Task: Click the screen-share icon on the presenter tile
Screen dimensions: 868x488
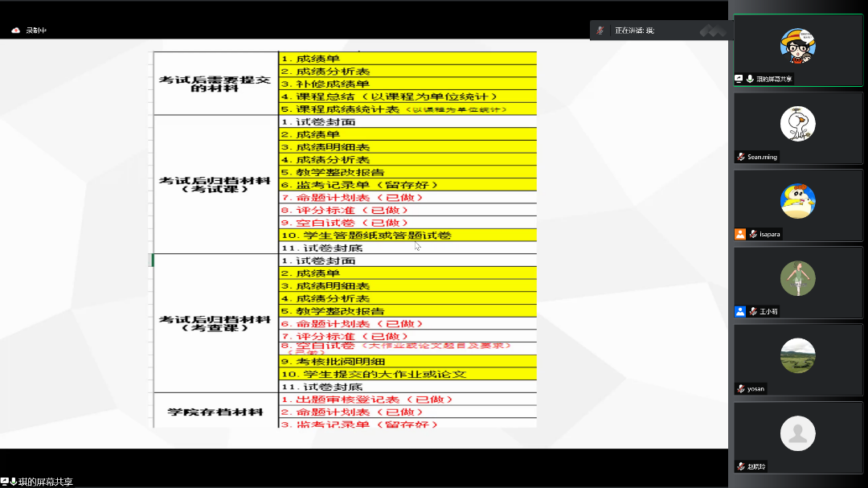Action: coord(739,79)
